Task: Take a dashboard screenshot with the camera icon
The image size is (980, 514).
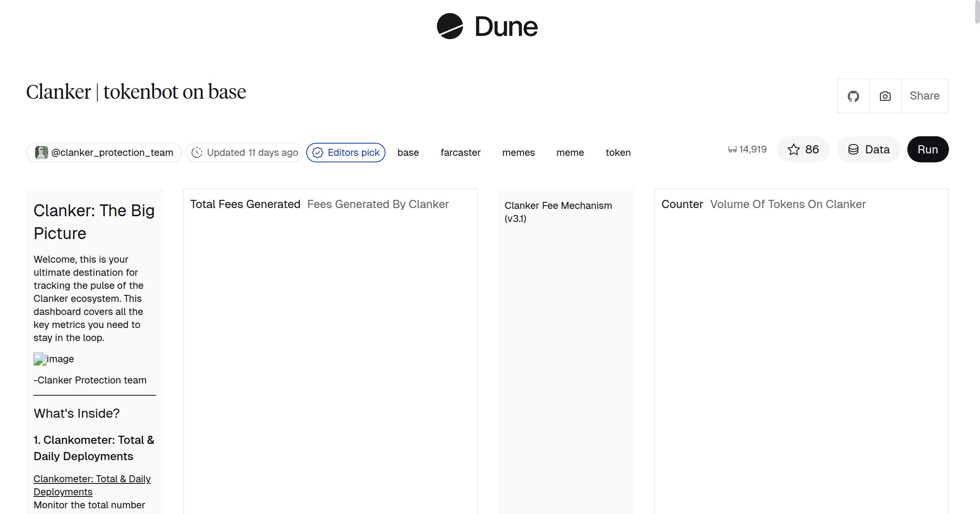Action: pyautogui.click(x=884, y=95)
